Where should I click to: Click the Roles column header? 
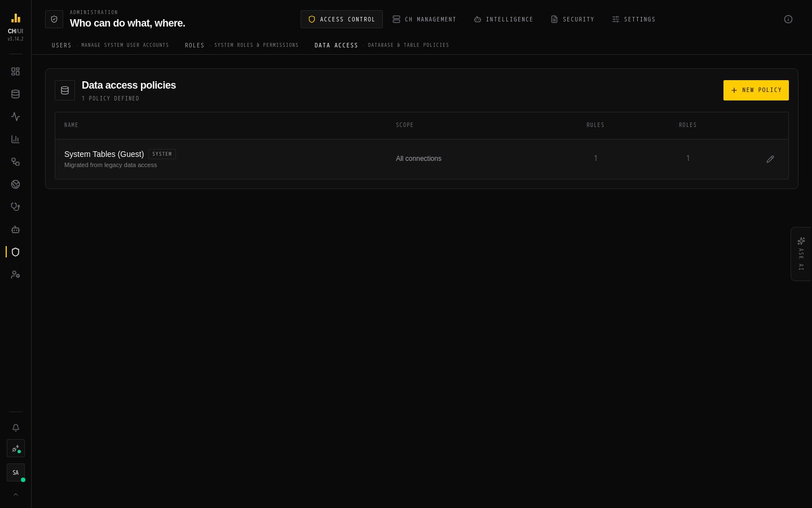click(x=688, y=125)
